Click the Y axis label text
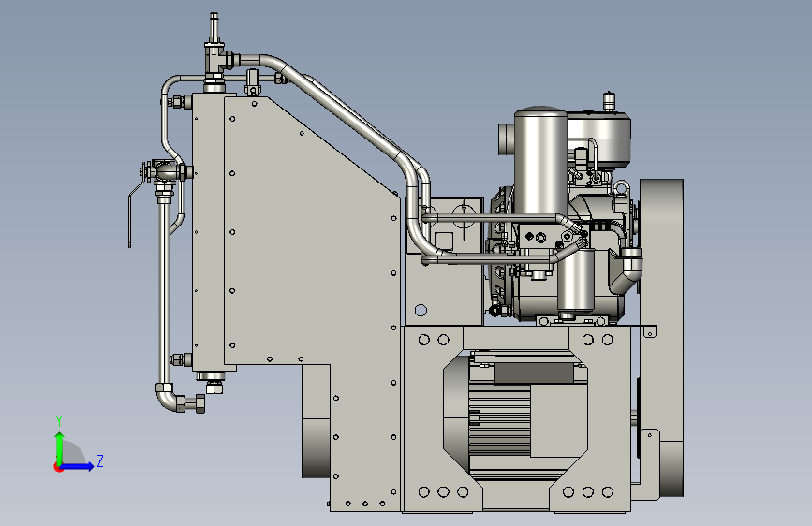The width and height of the screenshot is (812, 526). tap(59, 421)
